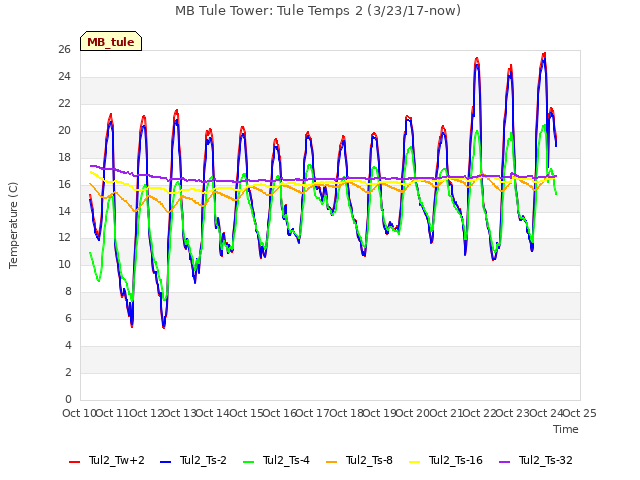Click the purple Tul2_Ts-32 legend swatch
640x480 pixels.
tap(505, 462)
